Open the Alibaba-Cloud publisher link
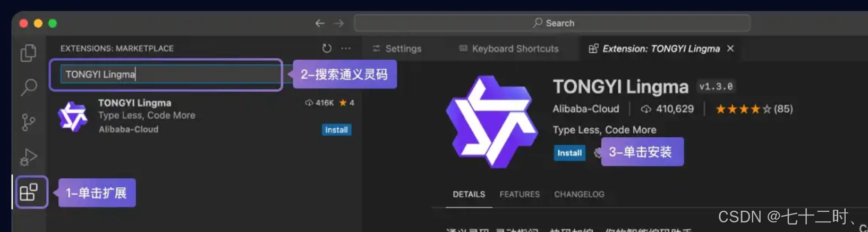This screenshot has height=232, width=868. [586, 109]
